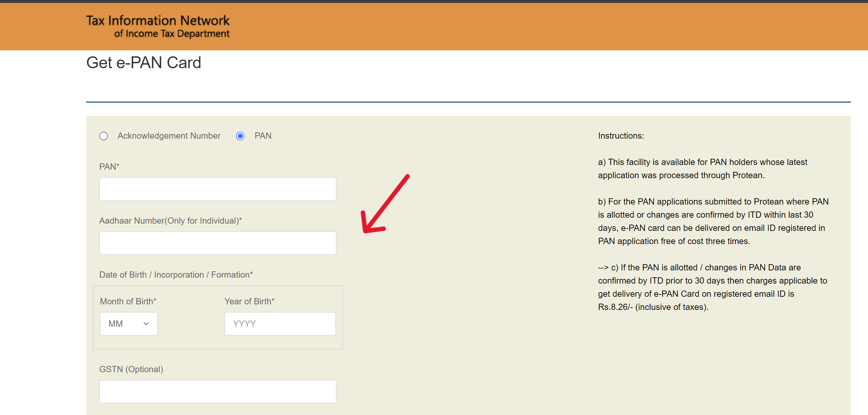Click instruction c) about Rs.8.26 charges
868x415 pixels.
pyautogui.click(x=712, y=287)
